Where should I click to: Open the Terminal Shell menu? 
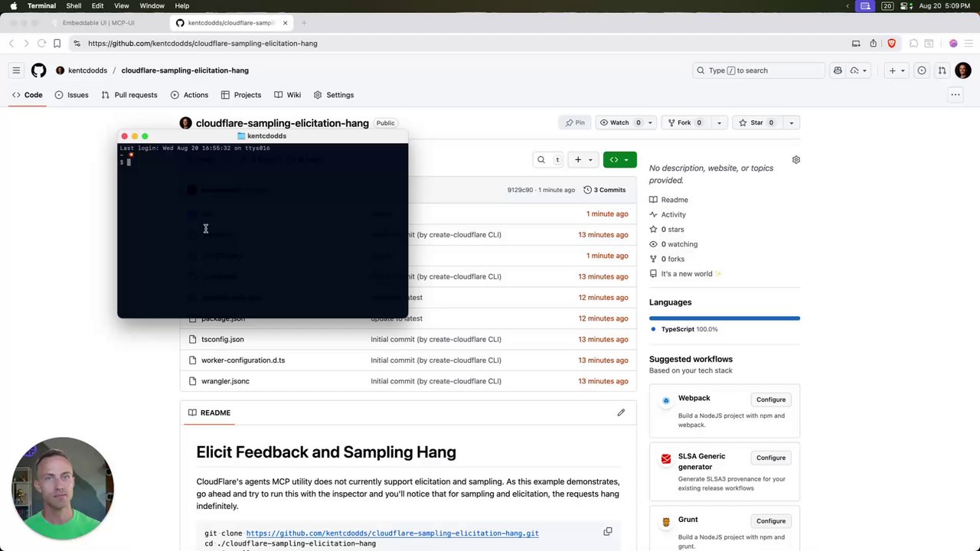pos(73,6)
